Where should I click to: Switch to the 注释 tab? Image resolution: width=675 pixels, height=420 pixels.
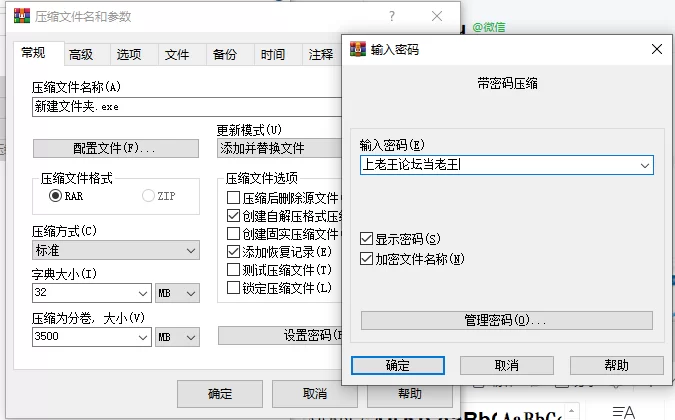click(x=321, y=55)
